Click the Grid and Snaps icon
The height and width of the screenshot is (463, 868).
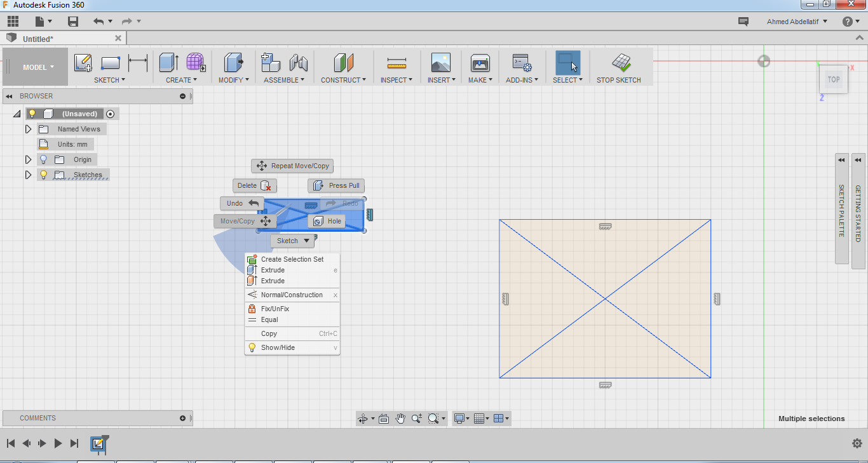pos(480,419)
